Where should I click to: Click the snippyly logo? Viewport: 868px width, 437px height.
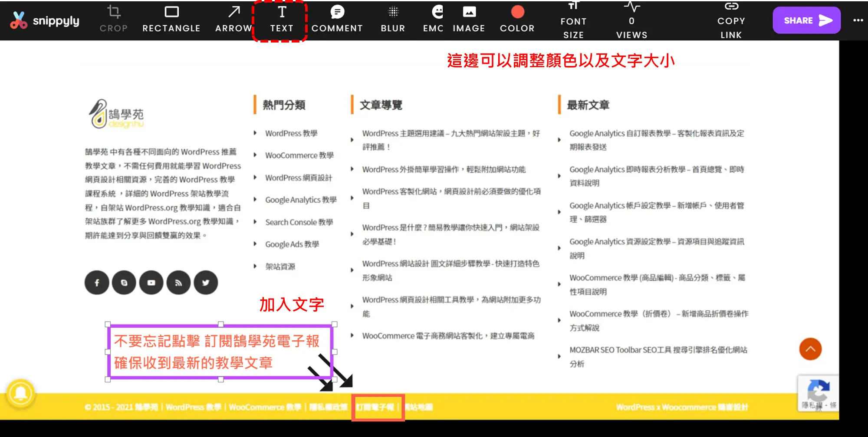pyautogui.click(x=45, y=20)
